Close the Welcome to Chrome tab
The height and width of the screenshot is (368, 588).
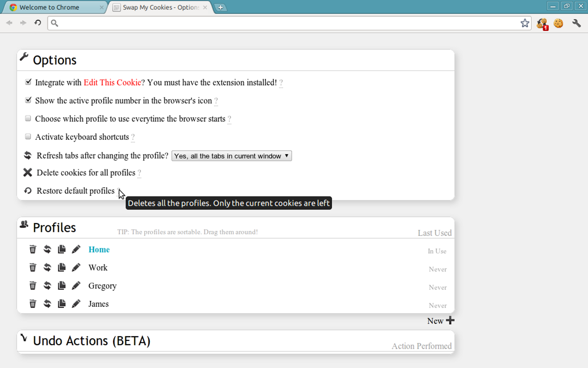click(x=102, y=7)
